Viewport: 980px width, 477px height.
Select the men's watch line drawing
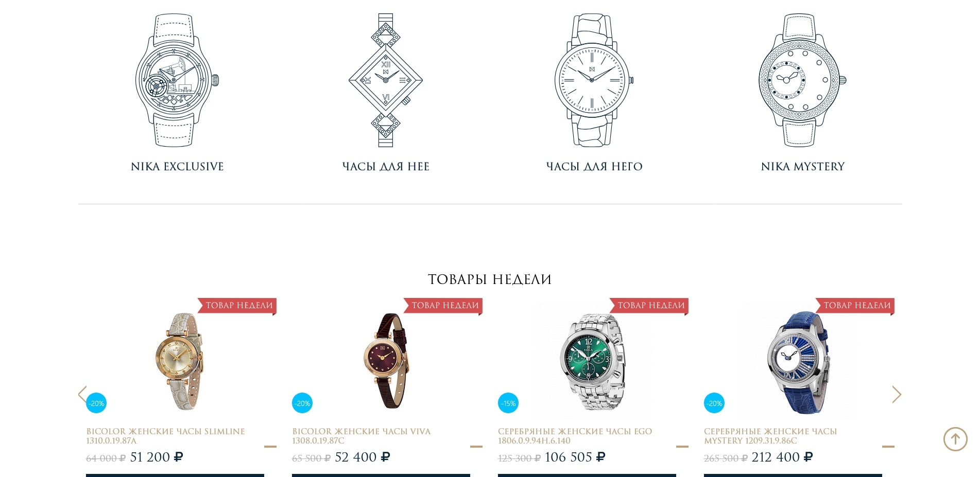[594, 80]
